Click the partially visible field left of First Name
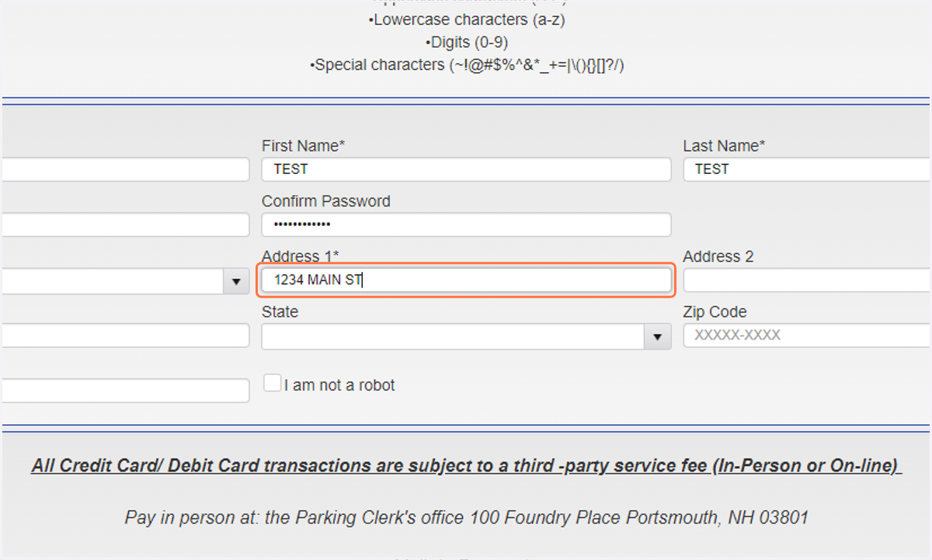This screenshot has width=932, height=560. pyautogui.click(x=125, y=169)
